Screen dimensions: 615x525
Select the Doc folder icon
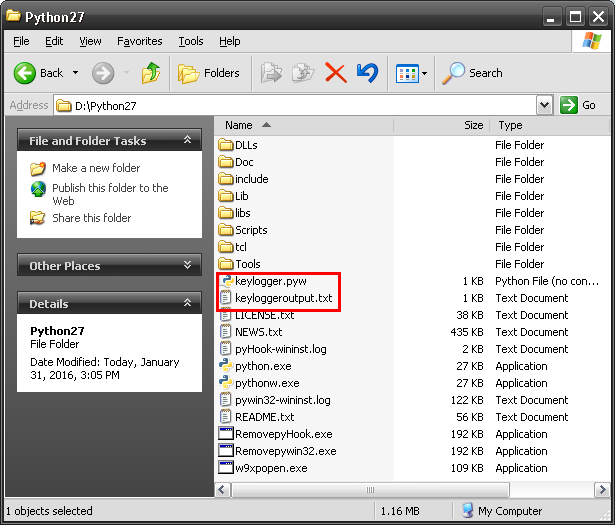pyautogui.click(x=226, y=162)
